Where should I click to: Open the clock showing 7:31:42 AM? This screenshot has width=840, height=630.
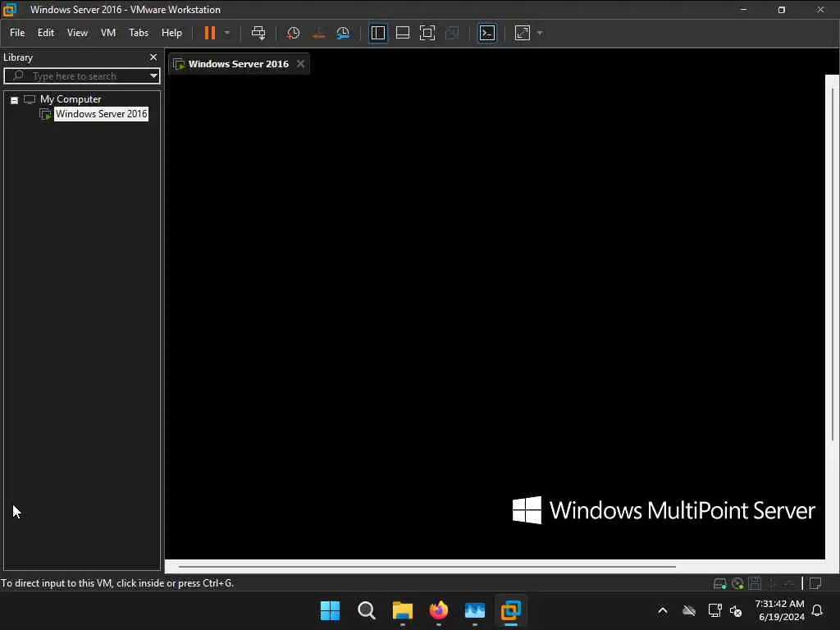pyautogui.click(x=780, y=610)
